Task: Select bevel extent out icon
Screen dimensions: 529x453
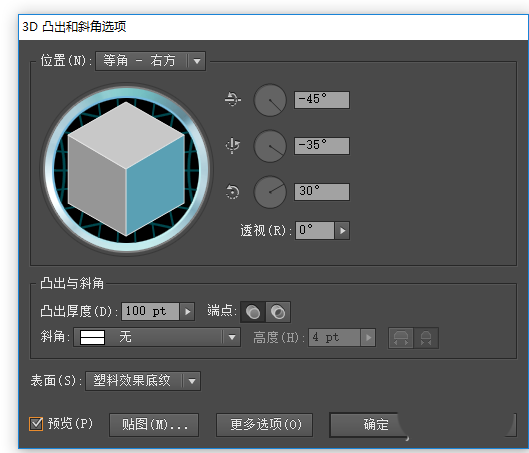Action: (x=401, y=338)
